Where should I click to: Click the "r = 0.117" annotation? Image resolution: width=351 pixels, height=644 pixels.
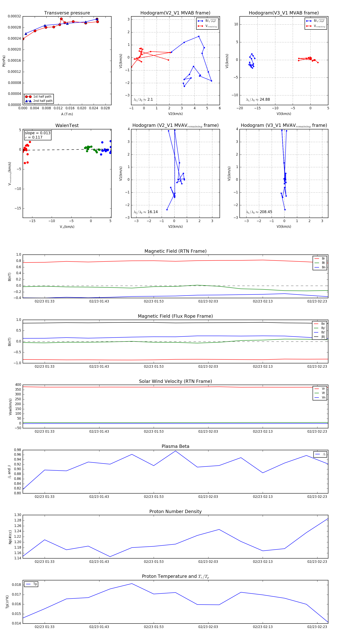pos(34,138)
